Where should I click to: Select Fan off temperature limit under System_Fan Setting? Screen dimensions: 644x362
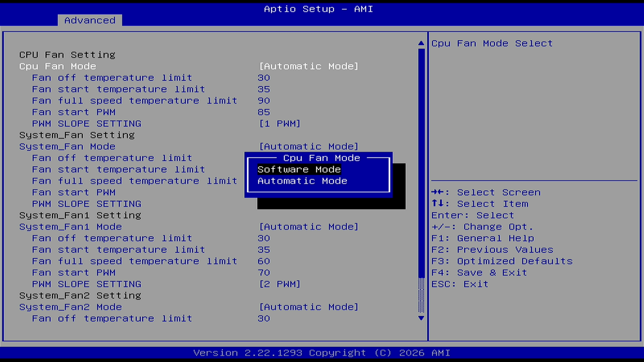point(112,158)
